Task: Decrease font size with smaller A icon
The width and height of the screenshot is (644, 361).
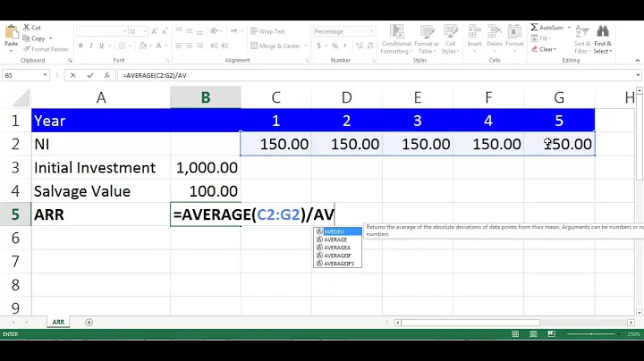Action: [x=165, y=31]
